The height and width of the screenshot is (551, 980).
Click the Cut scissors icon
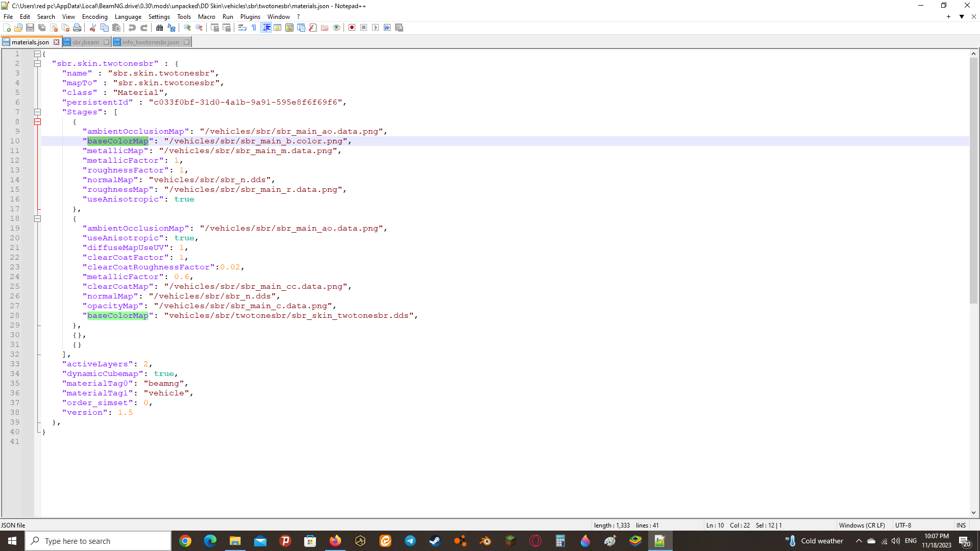[93, 28]
